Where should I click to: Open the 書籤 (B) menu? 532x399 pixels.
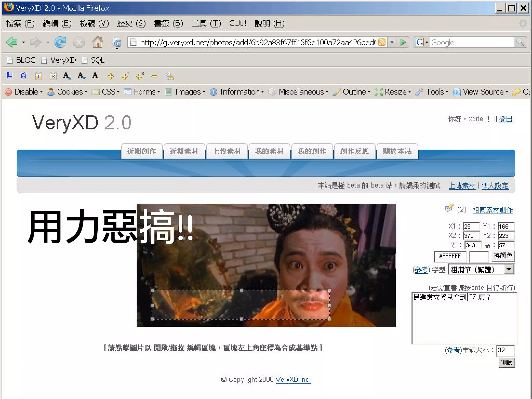(x=168, y=23)
